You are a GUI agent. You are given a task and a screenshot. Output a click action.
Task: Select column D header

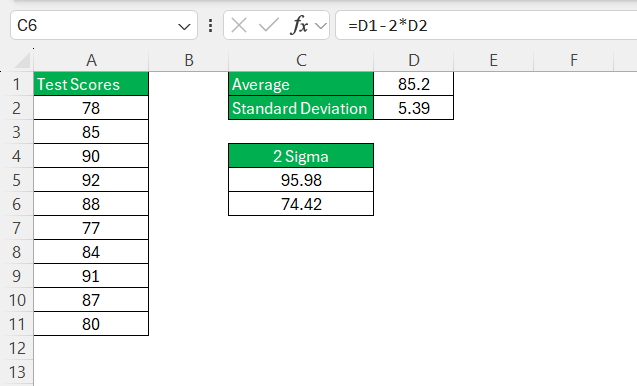(x=414, y=61)
